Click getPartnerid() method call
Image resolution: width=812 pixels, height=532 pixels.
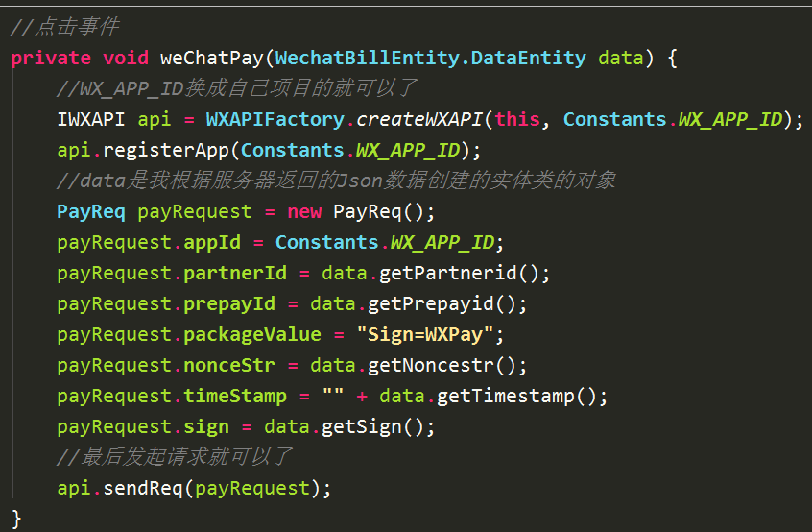tap(465, 274)
